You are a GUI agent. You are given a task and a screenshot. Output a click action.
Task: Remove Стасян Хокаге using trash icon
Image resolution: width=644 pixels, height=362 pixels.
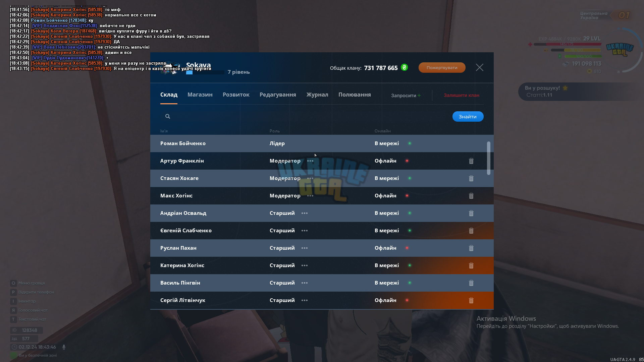point(471,178)
